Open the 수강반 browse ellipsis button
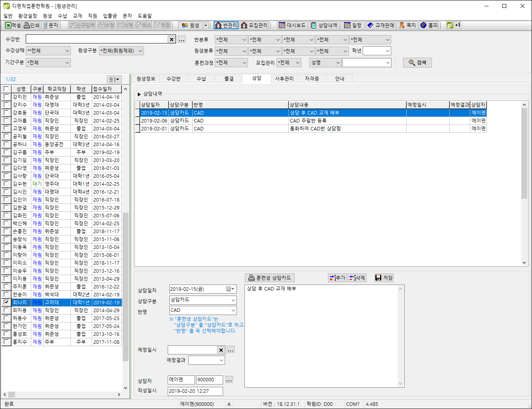 click(182, 40)
